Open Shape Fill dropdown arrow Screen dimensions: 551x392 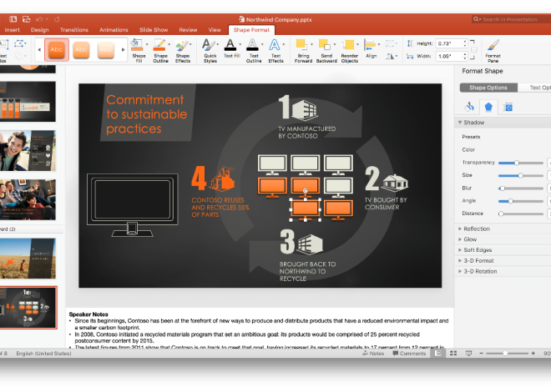[x=147, y=44]
